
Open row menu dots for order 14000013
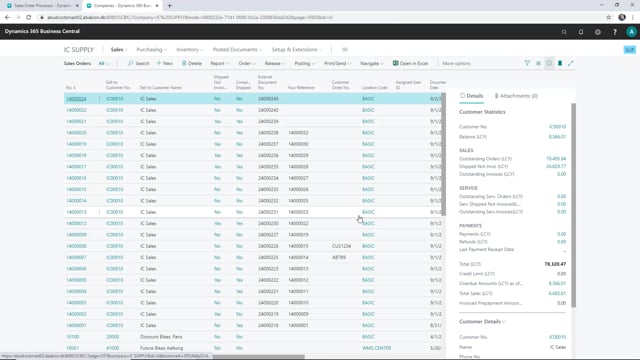99,212
